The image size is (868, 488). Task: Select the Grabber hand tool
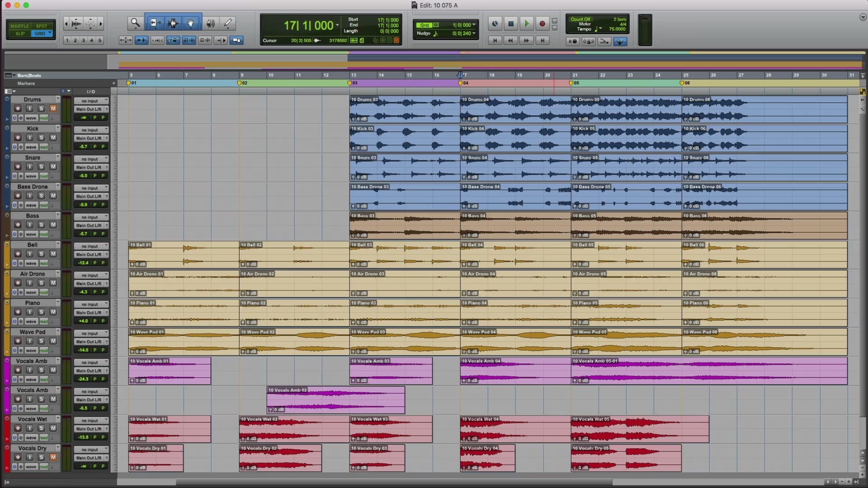(x=191, y=23)
